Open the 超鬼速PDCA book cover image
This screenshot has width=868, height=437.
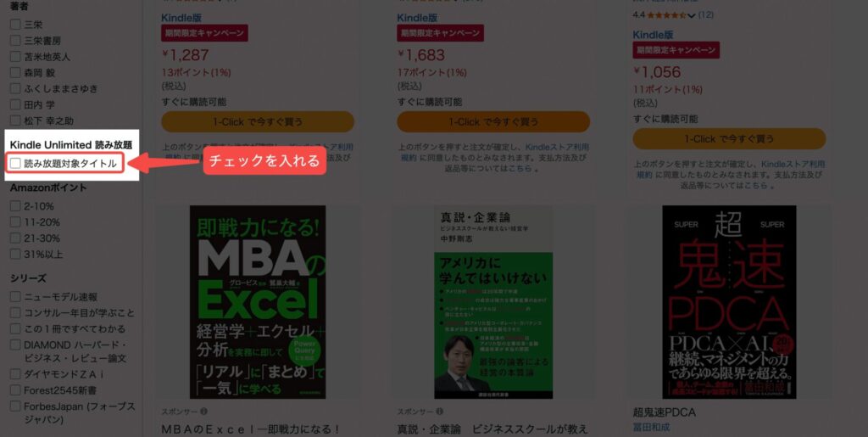pos(729,302)
